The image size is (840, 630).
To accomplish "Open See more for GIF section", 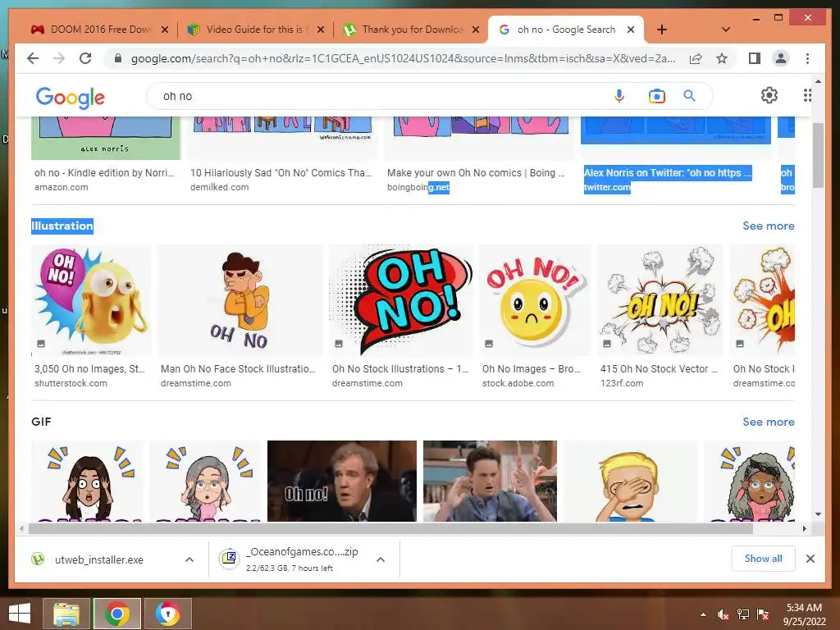I will [x=768, y=422].
